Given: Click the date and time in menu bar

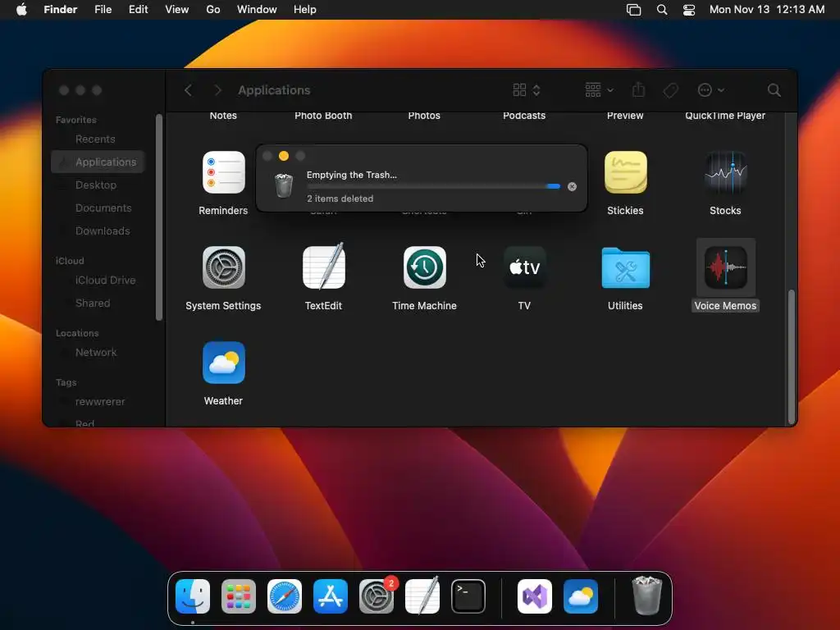Looking at the screenshot, I should tap(767, 10).
